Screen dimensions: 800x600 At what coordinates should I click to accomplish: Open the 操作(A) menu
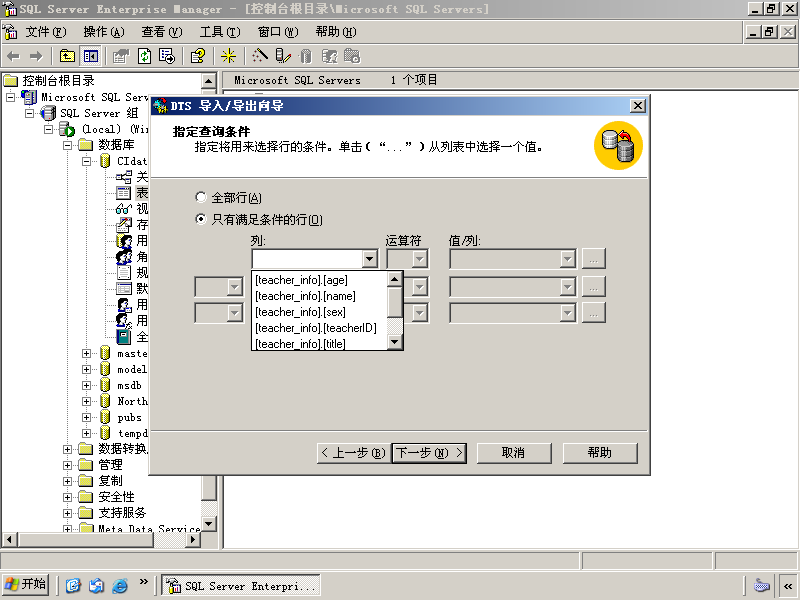point(104,32)
